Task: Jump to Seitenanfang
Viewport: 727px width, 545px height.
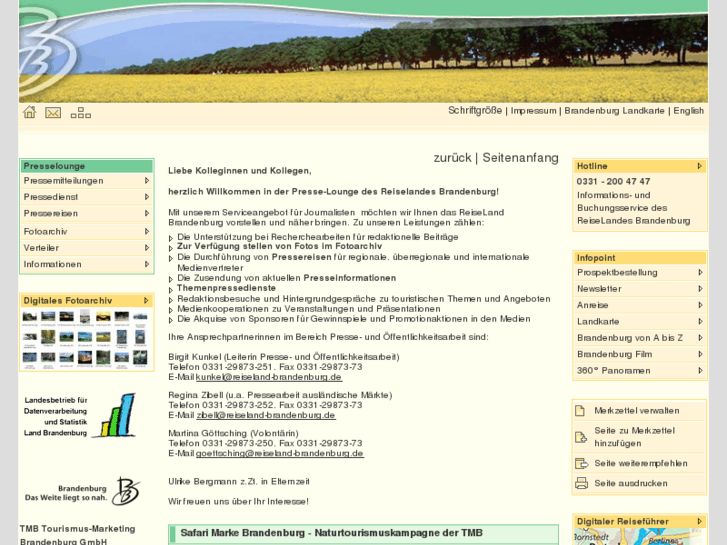Action: (x=520, y=158)
